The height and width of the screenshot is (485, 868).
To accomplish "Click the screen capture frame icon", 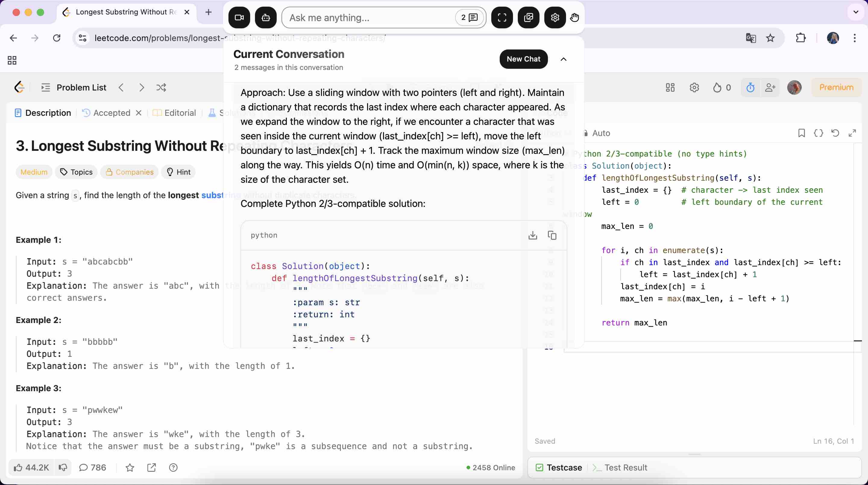I will [502, 17].
